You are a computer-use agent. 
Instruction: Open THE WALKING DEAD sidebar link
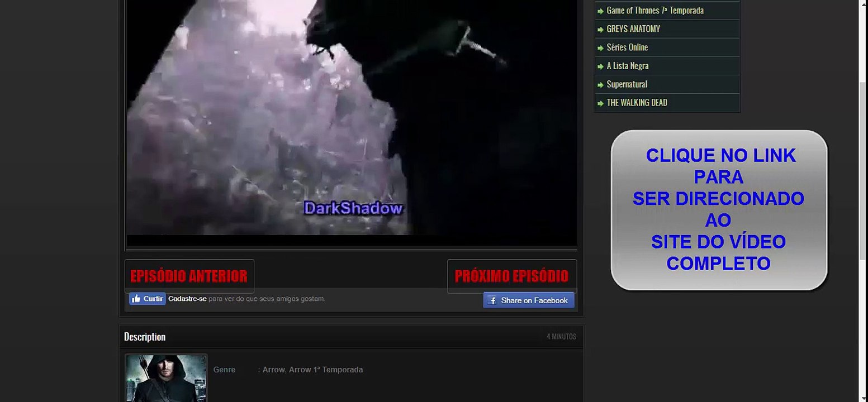pyautogui.click(x=637, y=103)
